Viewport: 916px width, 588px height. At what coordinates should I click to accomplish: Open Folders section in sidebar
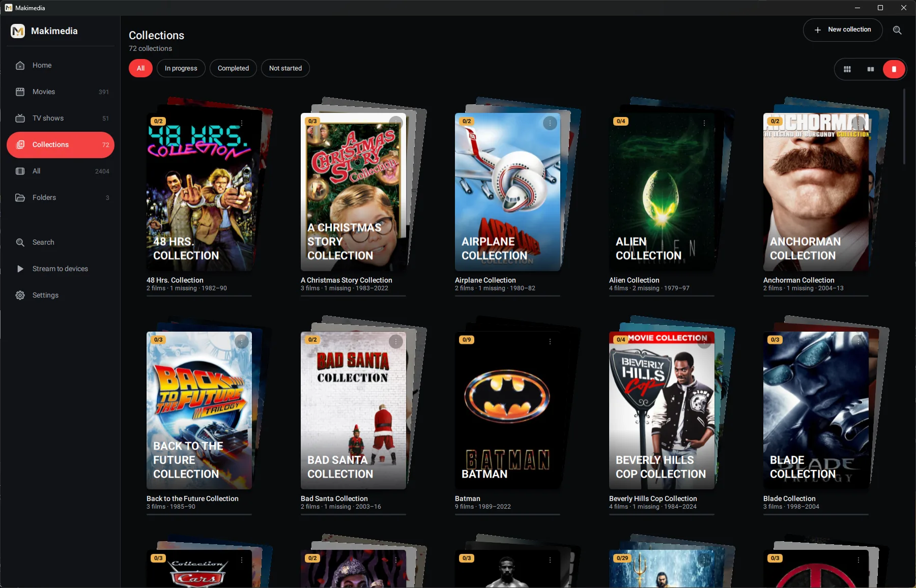tap(61, 197)
